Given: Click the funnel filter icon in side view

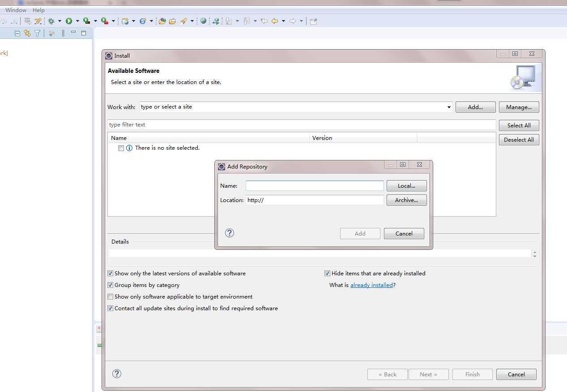Looking at the screenshot, I should tap(38, 33).
